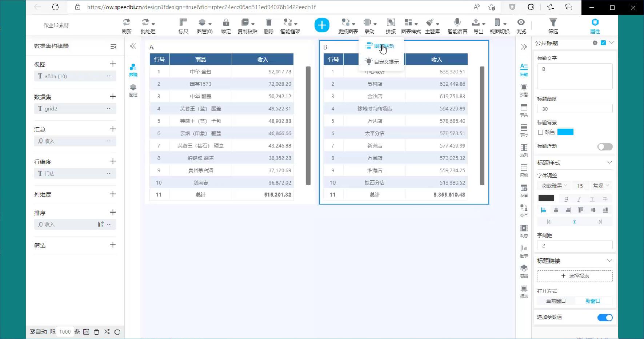Open the 微软雅黑 font dropdown

tap(554, 186)
